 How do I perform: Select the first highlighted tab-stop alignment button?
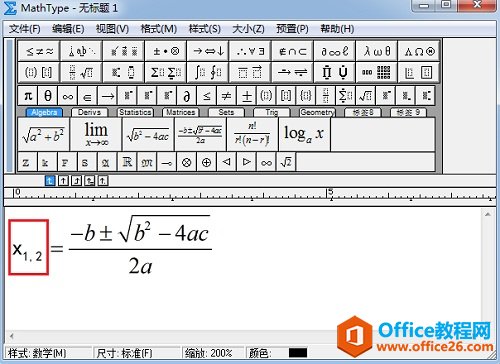click(x=50, y=181)
